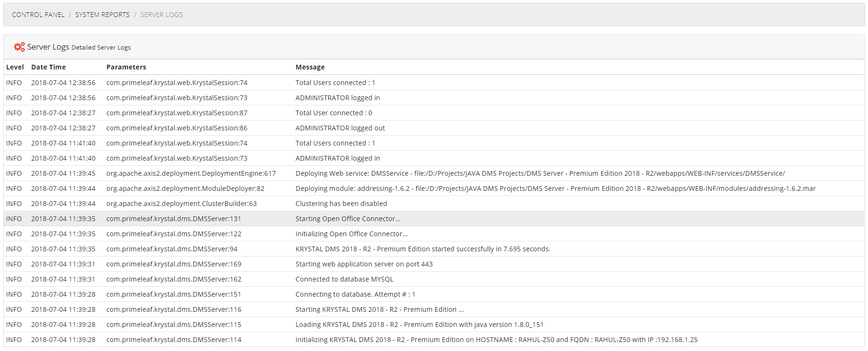Viewport: 868px width, 351px height.
Task: Go to SYSTEM REPORTS breadcrumb
Action: [x=102, y=15]
